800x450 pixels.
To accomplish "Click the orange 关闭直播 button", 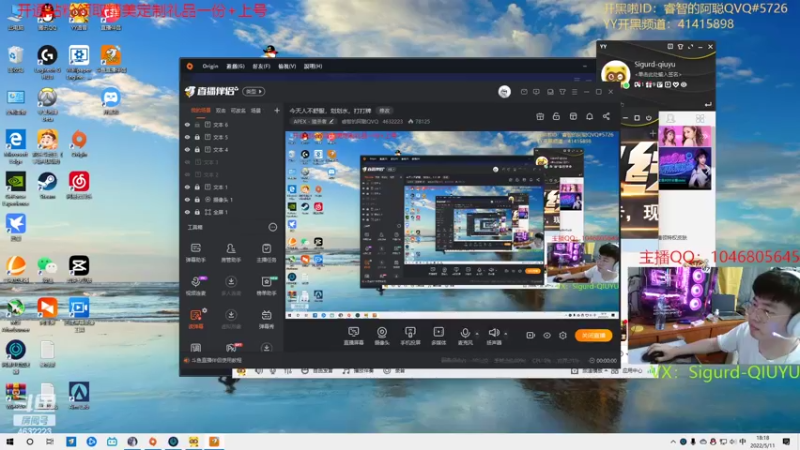I will tap(593, 335).
